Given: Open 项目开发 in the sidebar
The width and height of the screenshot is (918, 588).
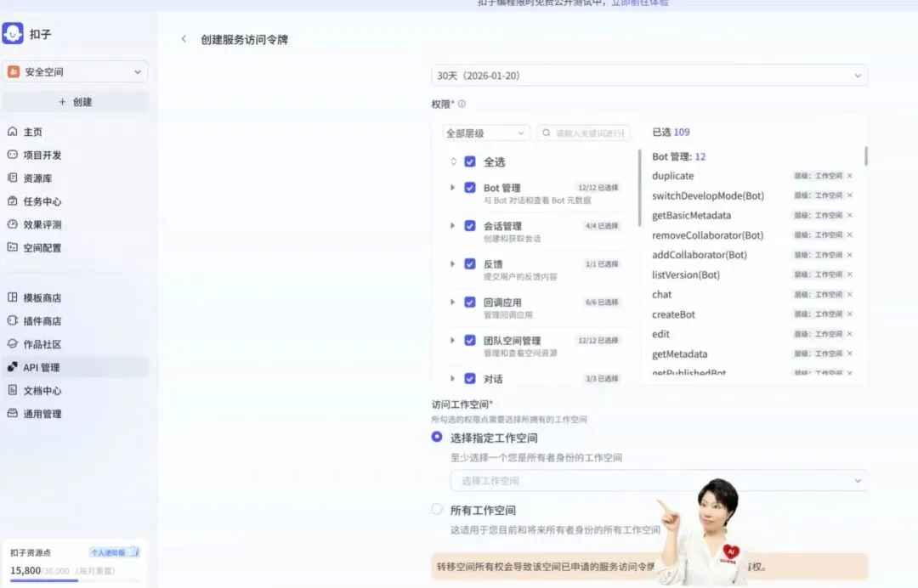Looking at the screenshot, I should 42,155.
